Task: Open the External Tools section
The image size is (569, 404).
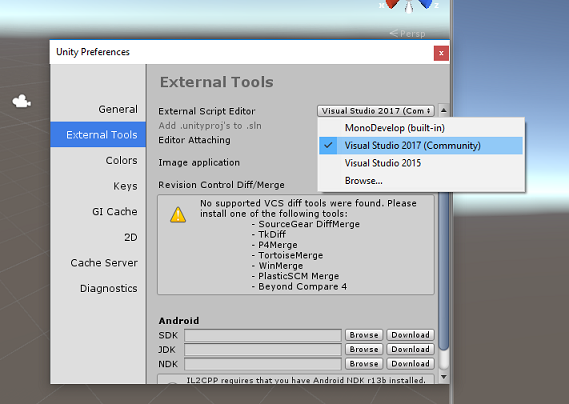Action: click(98, 135)
